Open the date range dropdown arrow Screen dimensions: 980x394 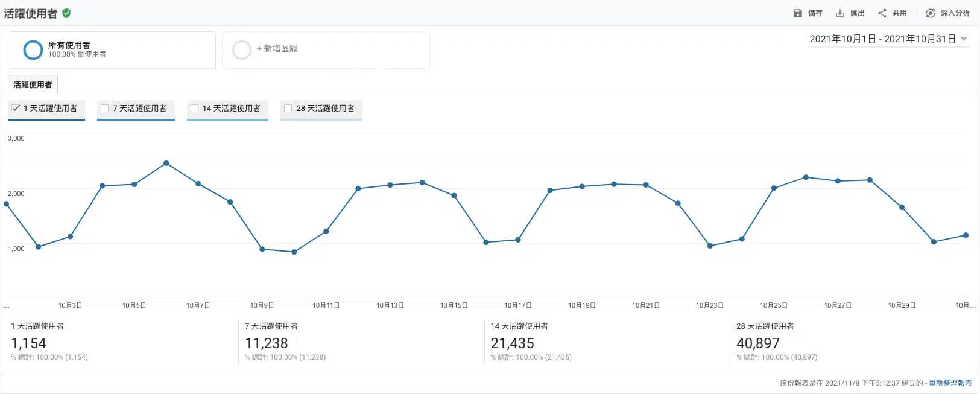964,39
